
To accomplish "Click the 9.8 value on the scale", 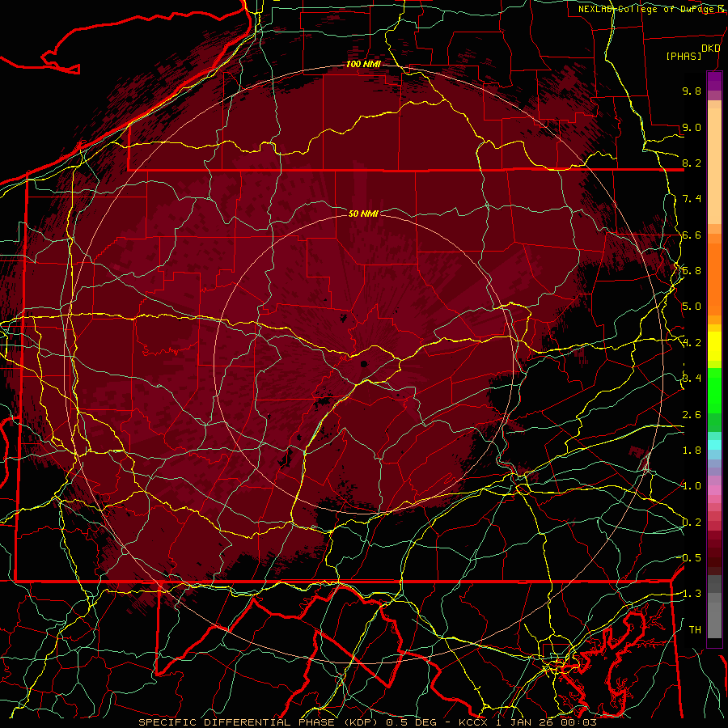I will click(692, 91).
